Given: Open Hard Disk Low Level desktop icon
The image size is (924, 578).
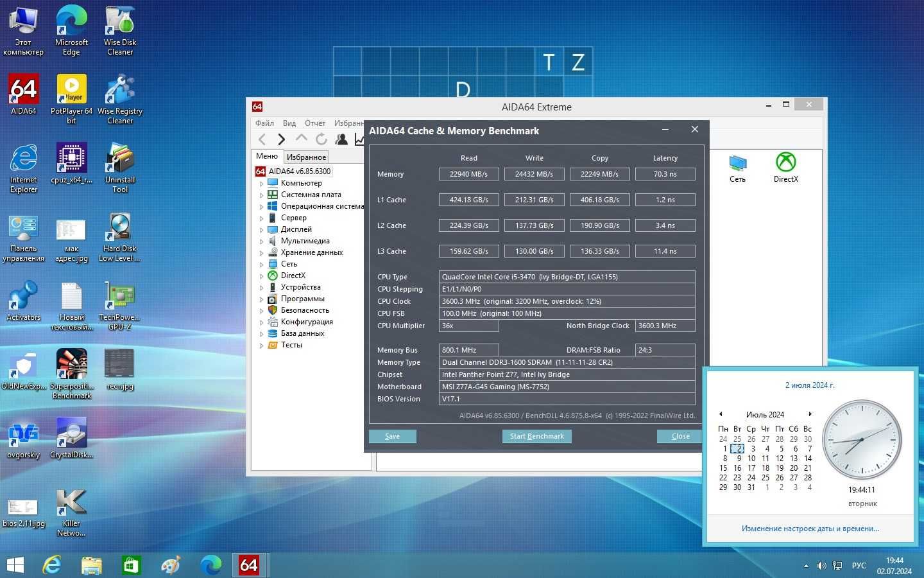Looking at the screenshot, I should pyautogui.click(x=120, y=236).
